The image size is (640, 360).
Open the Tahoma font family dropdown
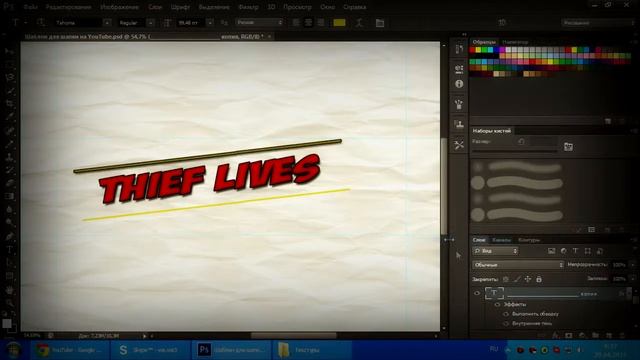pos(107,23)
